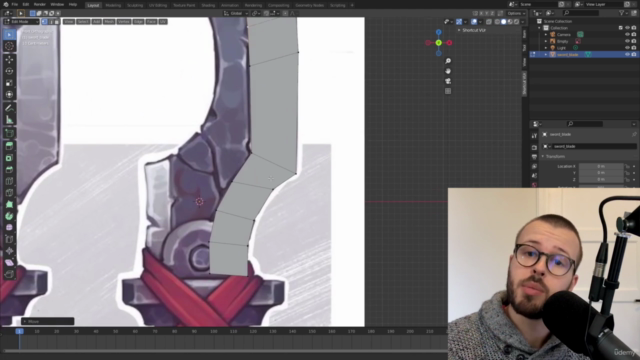Viewport: 640px width, 360px height.
Task: Switch to Rendered viewport shading
Action: 517,22
